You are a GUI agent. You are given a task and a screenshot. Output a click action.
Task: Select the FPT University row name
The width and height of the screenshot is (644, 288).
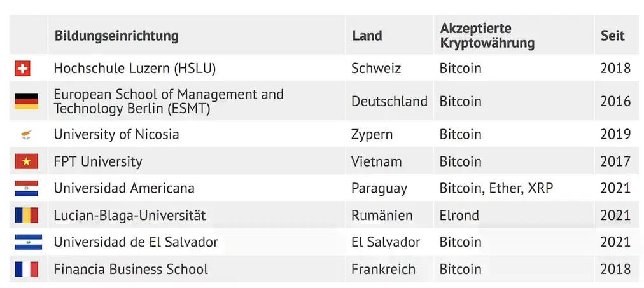(x=98, y=161)
